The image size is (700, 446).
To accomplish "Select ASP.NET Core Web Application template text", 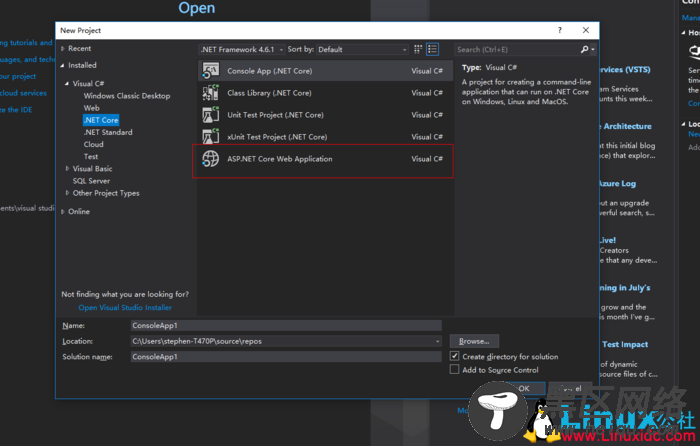I will coord(280,159).
